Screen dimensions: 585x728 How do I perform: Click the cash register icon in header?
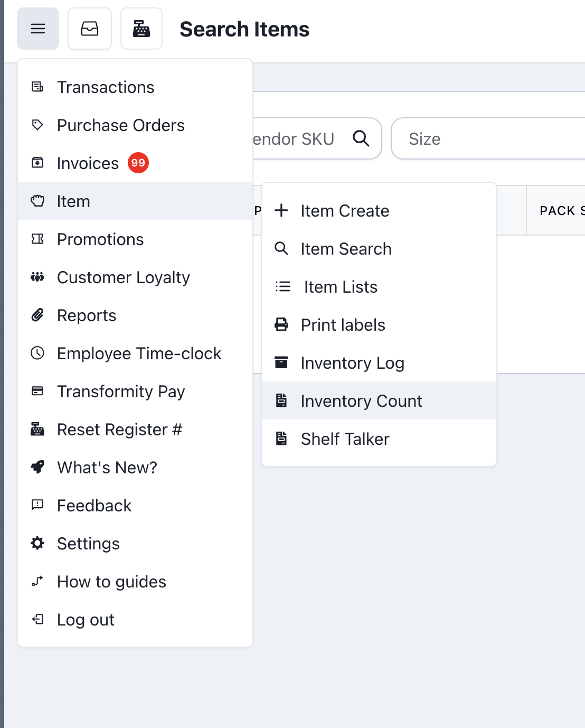pos(141,29)
